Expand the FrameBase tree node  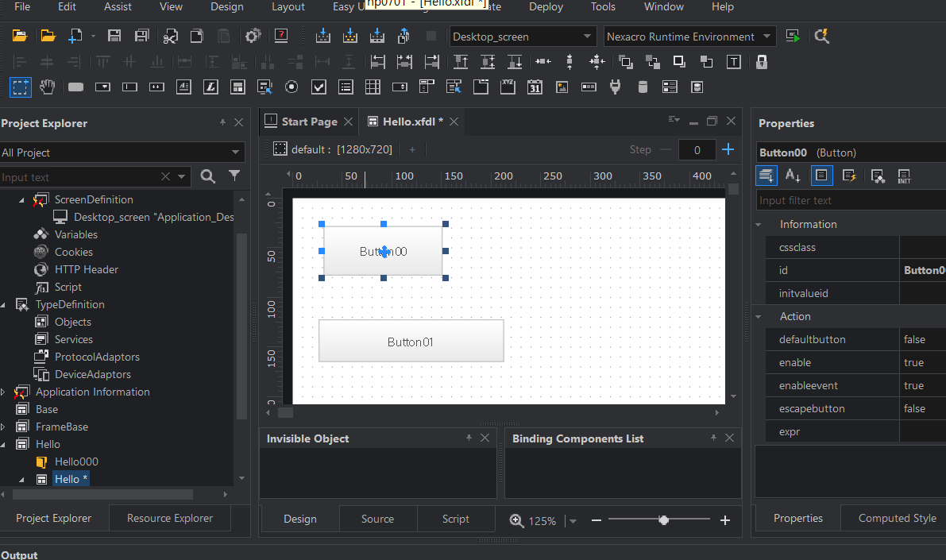(x=3, y=427)
